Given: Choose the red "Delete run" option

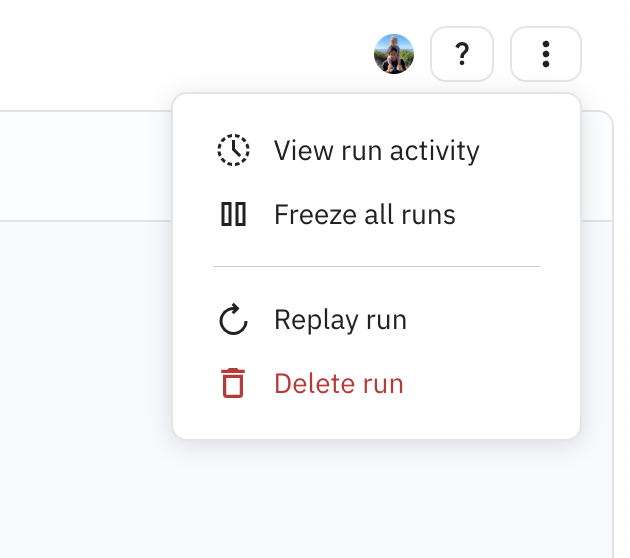Looking at the screenshot, I should [338, 383].
